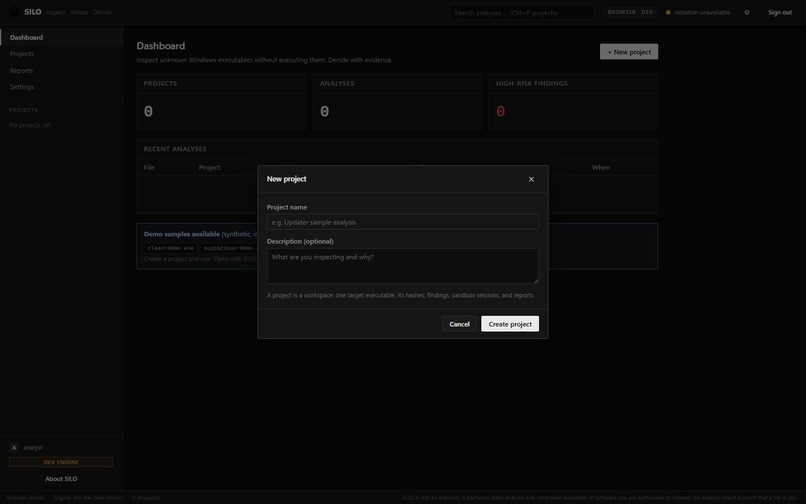
Task: Click the When column header
Action: [x=600, y=167]
